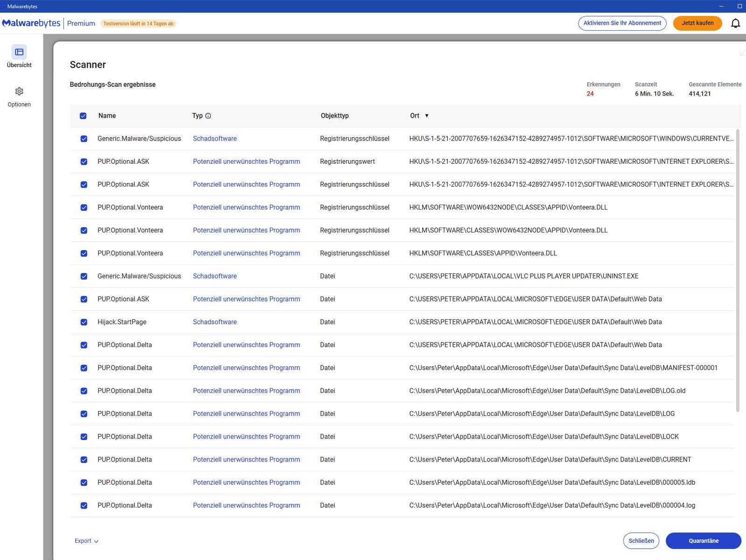Click Aktivieren Sie Ihr Abonnement
The width and height of the screenshot is (746, 560).
click(622, 23)
